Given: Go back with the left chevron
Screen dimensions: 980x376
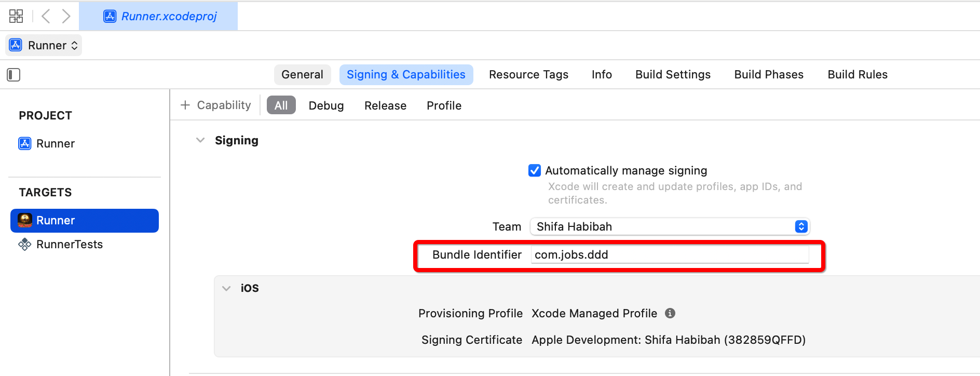Looking at the screenshot, I should coord(46,16).
